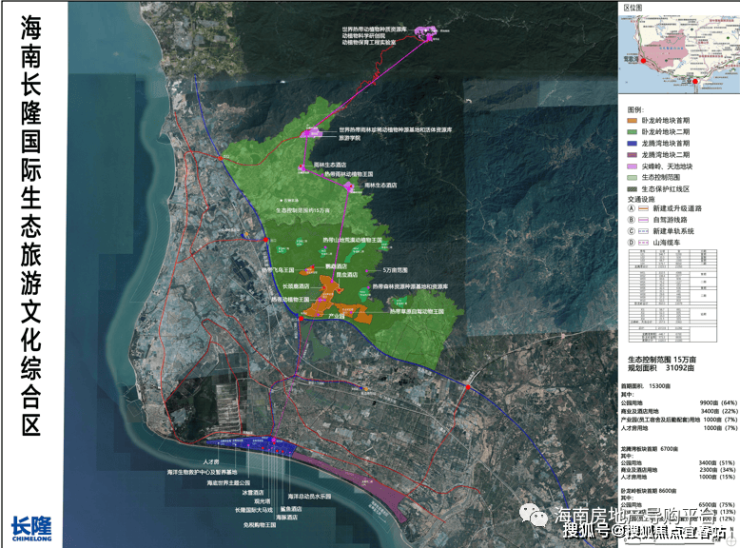Click the 热带雨林动植物王国 map label
The width and height of the screenshot is (740, 548).
click(348, 174)
